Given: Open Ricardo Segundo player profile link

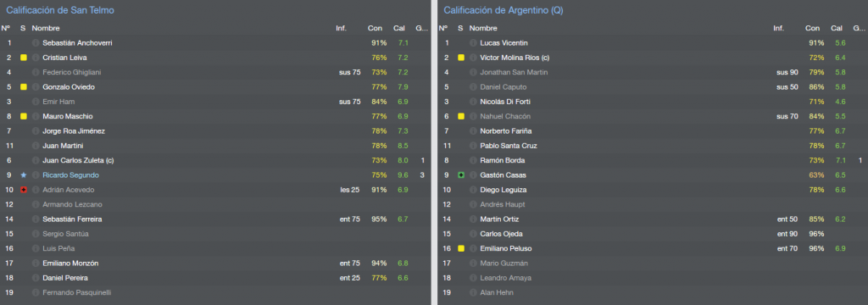Looking at the screenshot, I should point(70,175).
